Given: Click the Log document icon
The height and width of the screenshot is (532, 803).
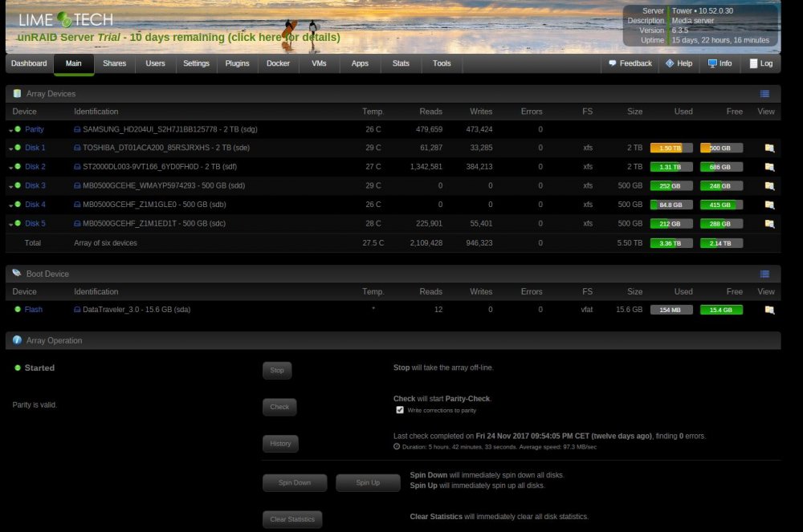Looking at the screenshot, I should click(753, 63).
